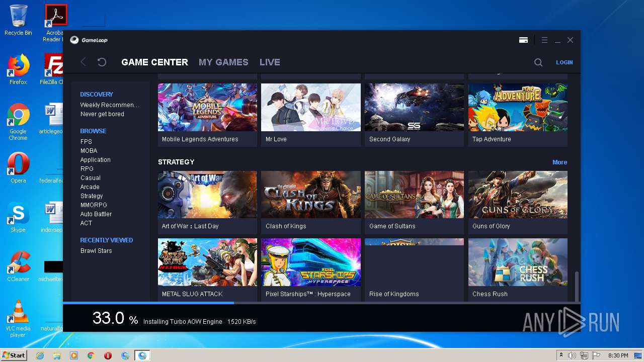The height and width of the screenshot is (362, 644).
Task: Open the GameLoop hamburger menu icon
Action: pos(544,40)
